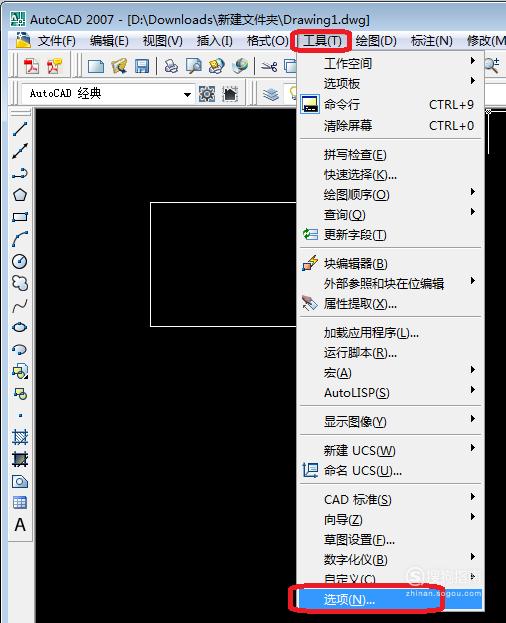Image resolution: width=506 pixels, height=623 pixels.
Task: Click the Plot printer icon
Action: point(171,66)
